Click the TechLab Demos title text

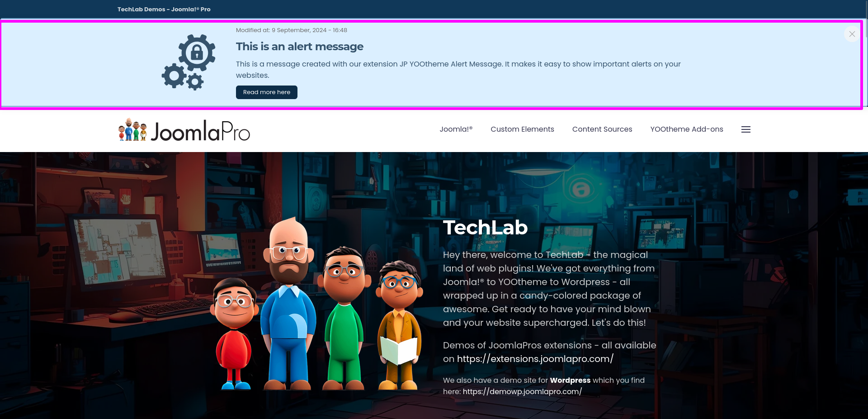164,10
